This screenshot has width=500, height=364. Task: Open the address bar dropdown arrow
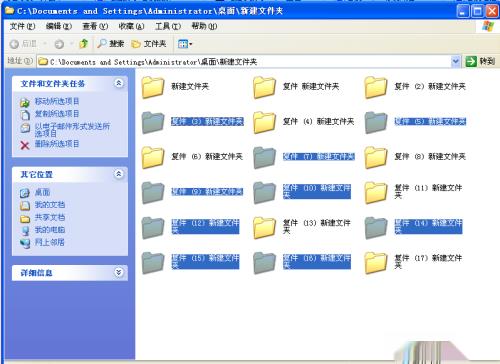tap(455, 61)
